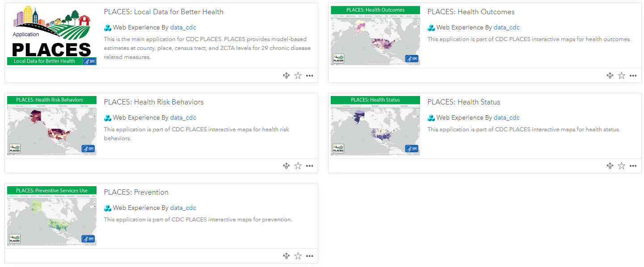Image resolution: width=644 pixels, height=267 pixels.
Task: Click description 'interactive maps for prevention'
Action: 198,220
